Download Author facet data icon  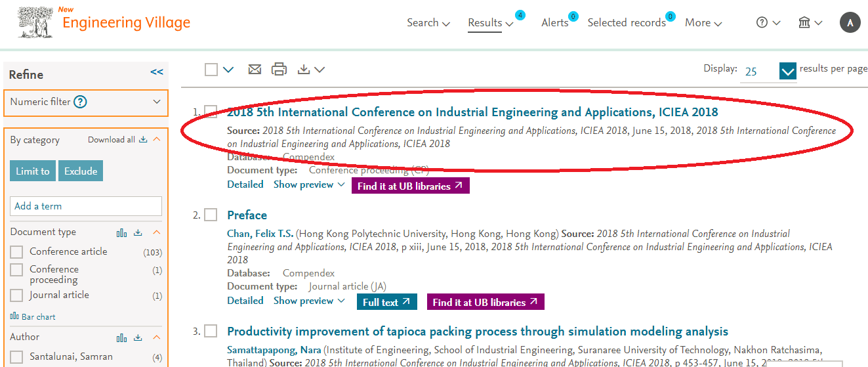(138, 337)
